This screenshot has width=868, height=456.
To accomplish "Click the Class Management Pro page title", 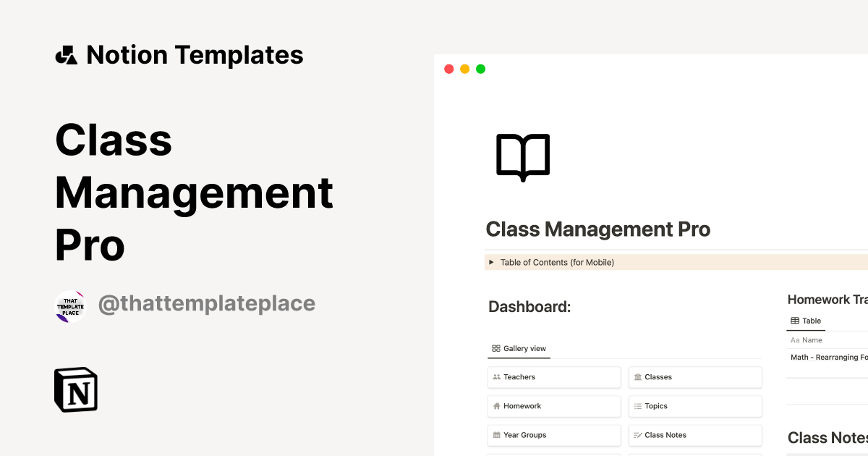I will [598, 229].
